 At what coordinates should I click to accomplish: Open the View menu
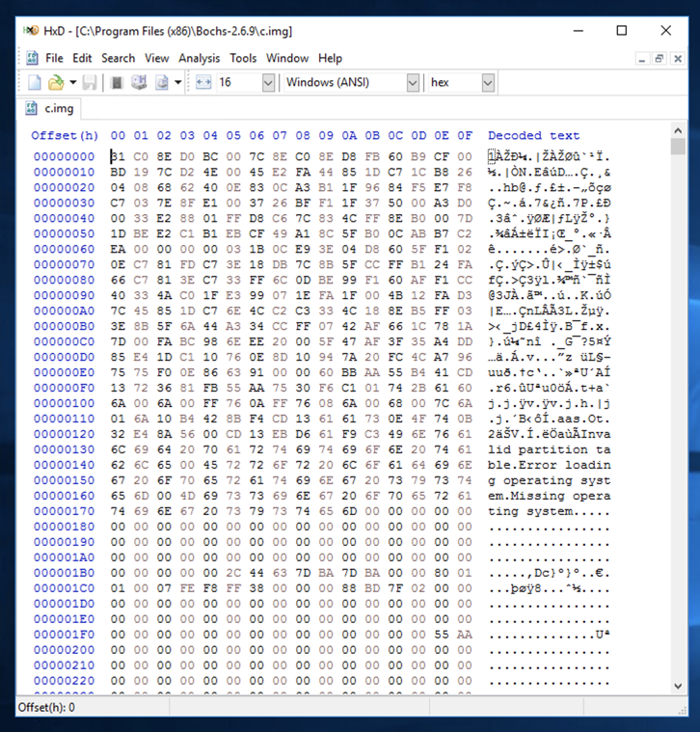(157, 59)
